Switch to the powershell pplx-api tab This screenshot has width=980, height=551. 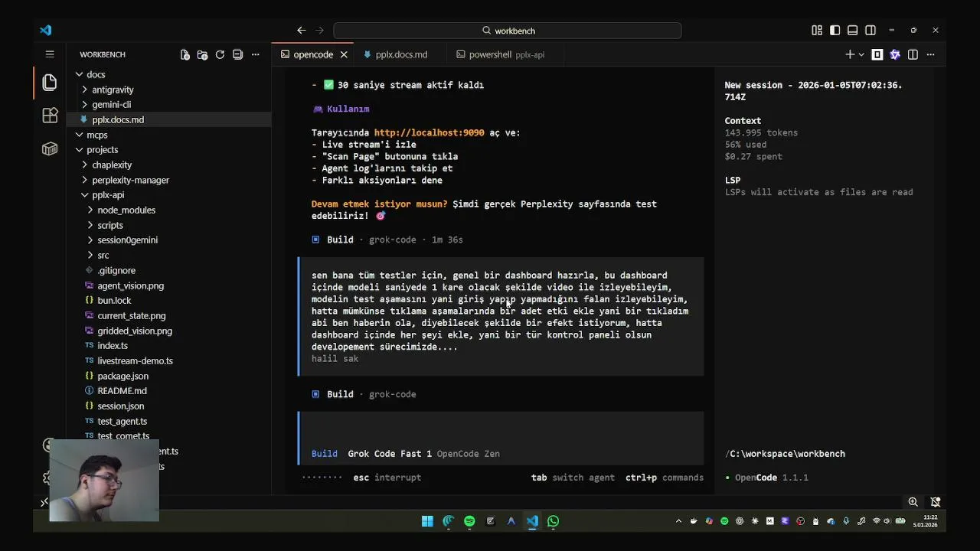(506, 54)
